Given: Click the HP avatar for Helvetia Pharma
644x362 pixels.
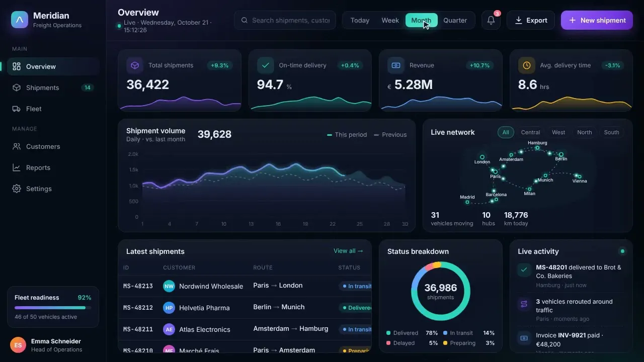Looking at the screenshot, I should (169, 308).
